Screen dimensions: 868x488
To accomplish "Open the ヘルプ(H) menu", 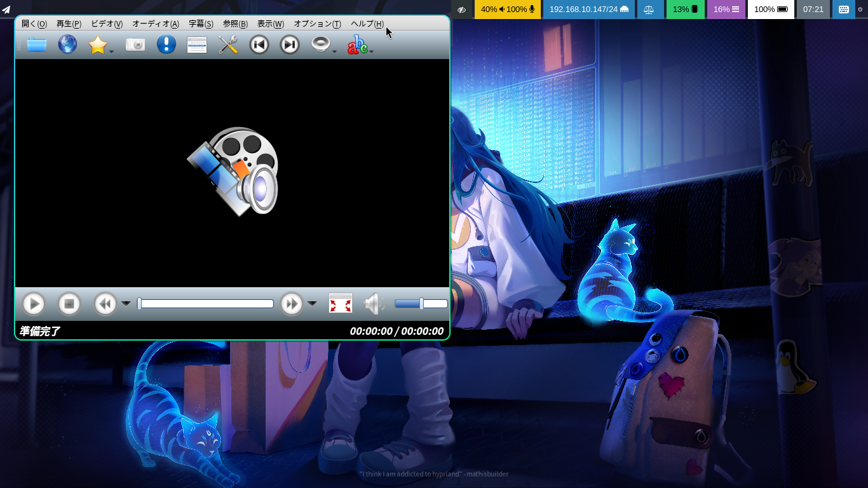I will [367, 24].
